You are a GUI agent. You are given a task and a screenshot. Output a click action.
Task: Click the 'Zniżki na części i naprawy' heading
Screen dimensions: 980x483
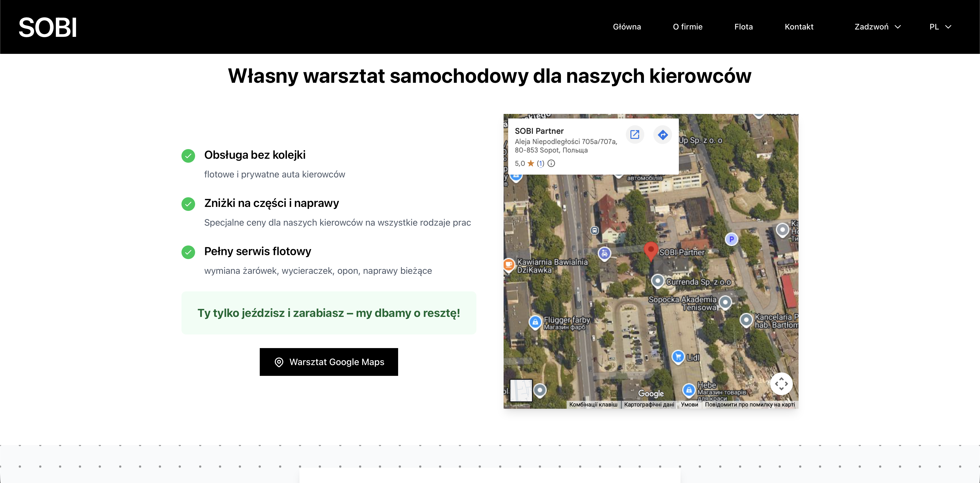[271, 203]
